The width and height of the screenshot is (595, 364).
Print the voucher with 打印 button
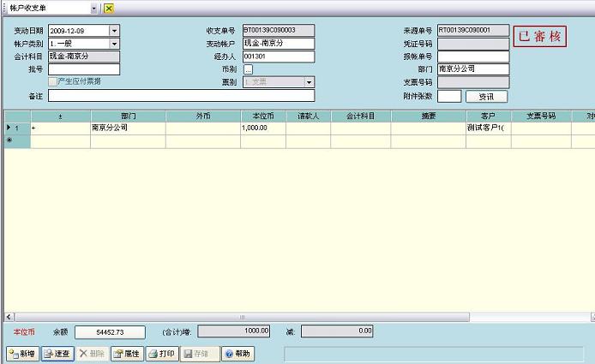pyautogui.click(x=161, y=353)
